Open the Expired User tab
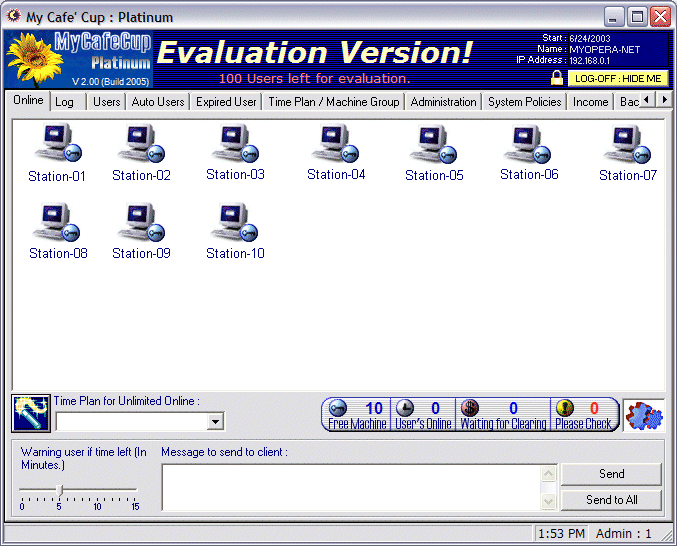Screen dimensions: 677x546 click(226, 102)
